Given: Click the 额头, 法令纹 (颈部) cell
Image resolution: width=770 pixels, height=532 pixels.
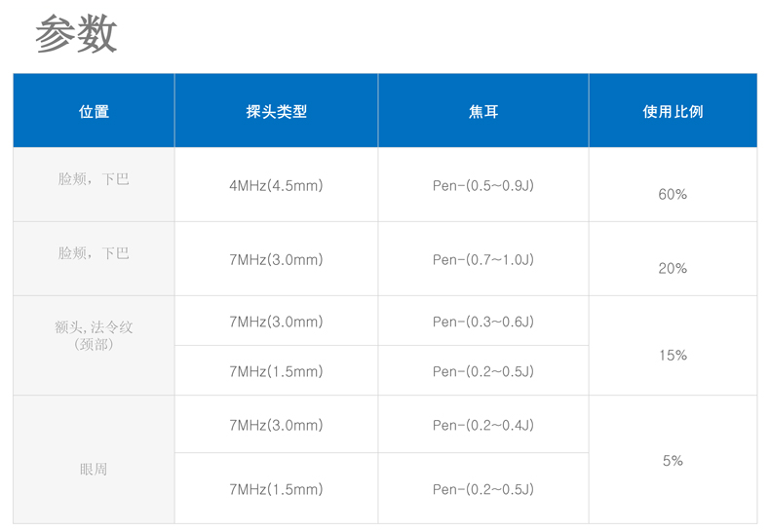Looking at the screenshot, I should (x=94, y=346).
